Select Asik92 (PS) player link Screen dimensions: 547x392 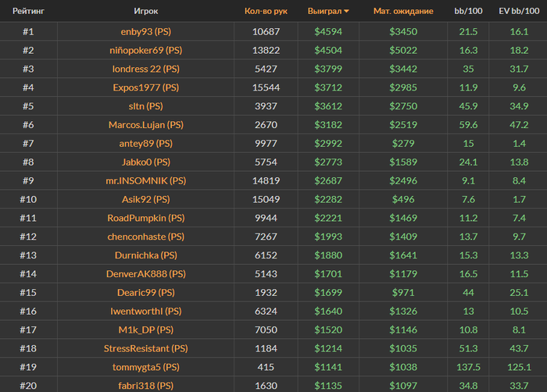click(146, 199)
